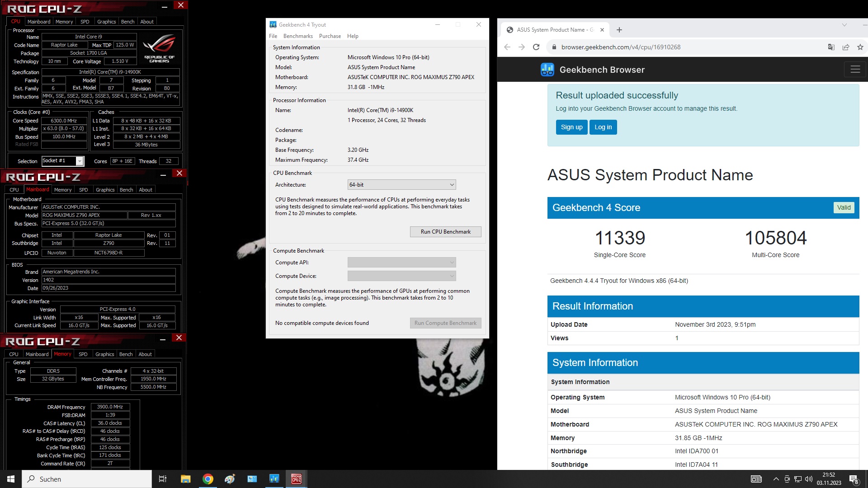This screenshot has height=488, width=868.
Task: Open the translate page icon in the address bar
Action: pyautogui.click(x=831, y=47)
